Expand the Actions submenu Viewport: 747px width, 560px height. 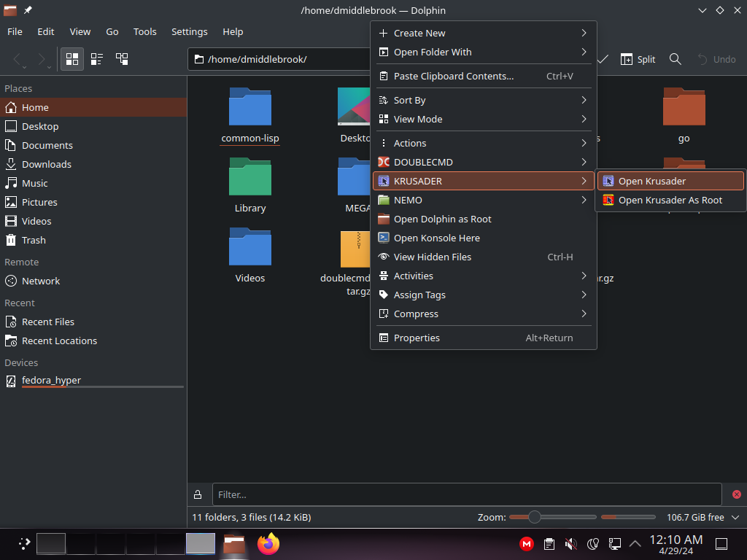point(483,144)
